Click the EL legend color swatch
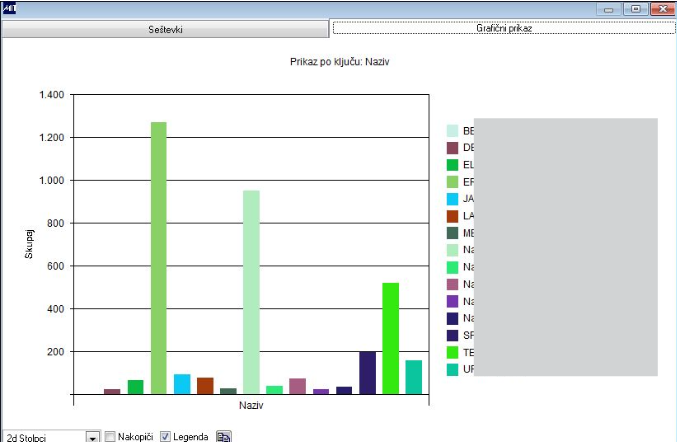This screenshot has height=442, width=677. click(x=452, y=165)
